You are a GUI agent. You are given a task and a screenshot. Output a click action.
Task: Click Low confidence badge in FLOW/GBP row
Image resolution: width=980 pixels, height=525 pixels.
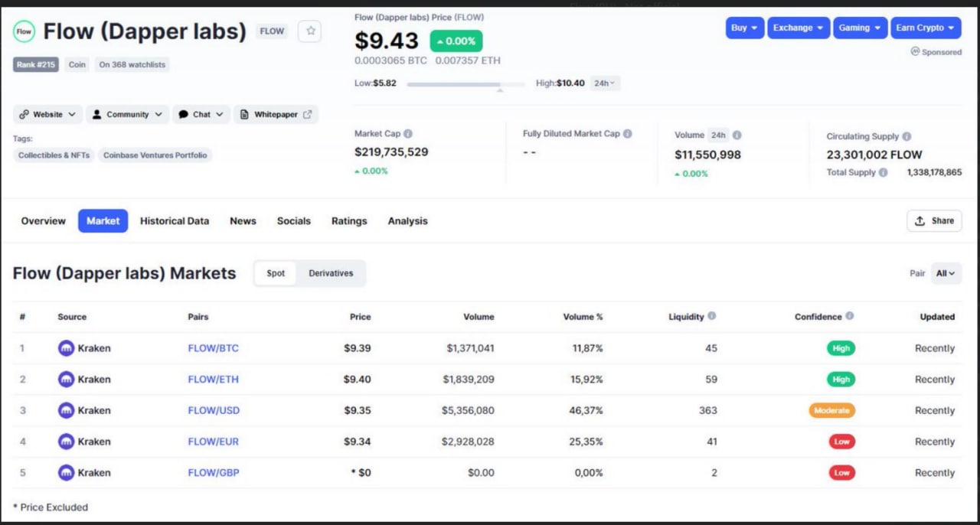click(841, 473)
